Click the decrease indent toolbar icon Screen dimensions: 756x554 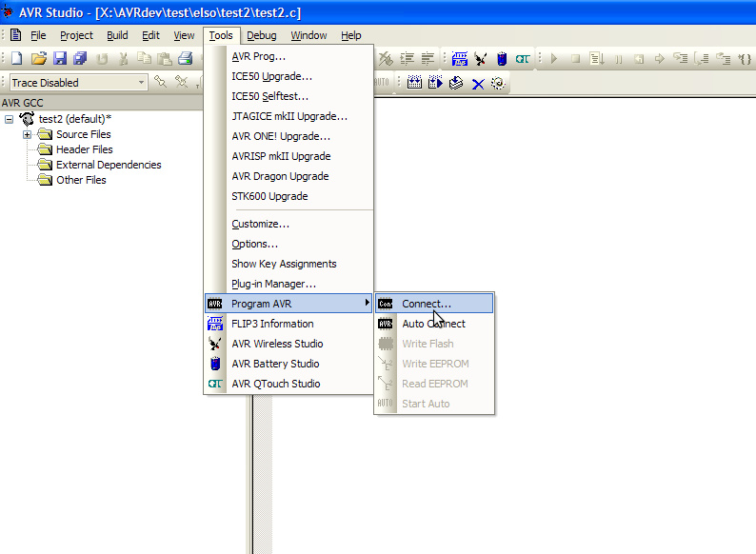click(x=428, y=59)
